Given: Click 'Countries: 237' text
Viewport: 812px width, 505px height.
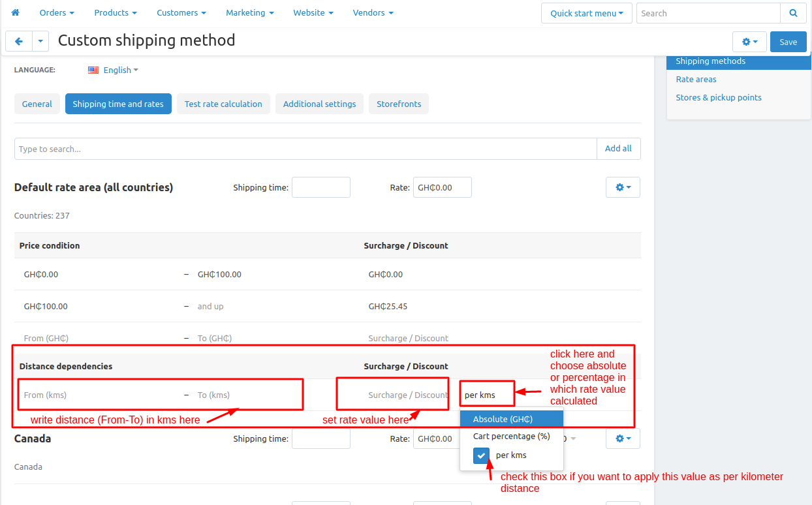Looking at the screenshot, I should point(42,215).
